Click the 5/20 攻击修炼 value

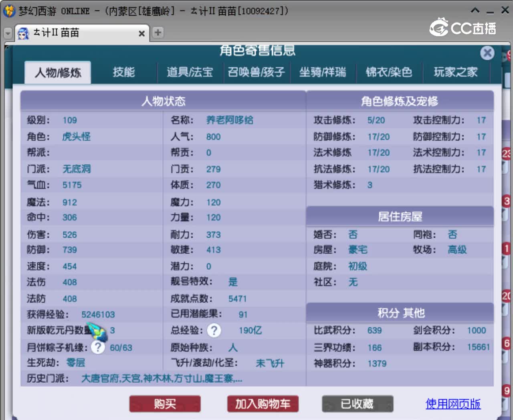click(x=376, y=120)
